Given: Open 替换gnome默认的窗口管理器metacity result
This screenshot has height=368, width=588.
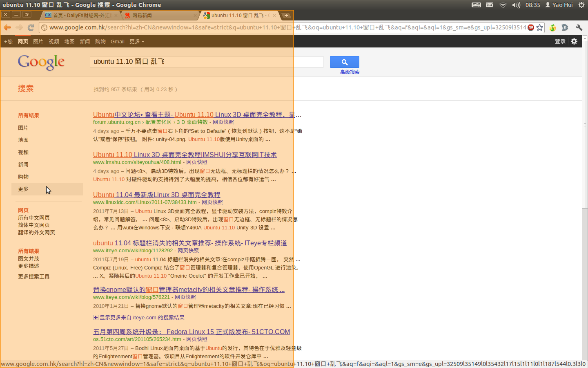Looking at the screenshot, I should tap(189, 290).
